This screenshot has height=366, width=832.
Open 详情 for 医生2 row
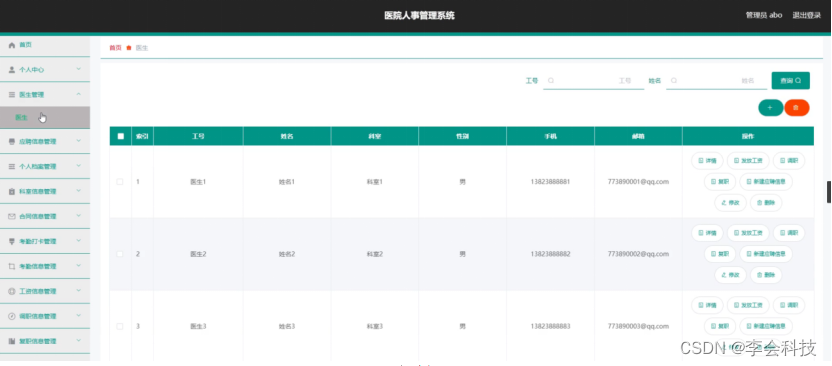point(707,232)
